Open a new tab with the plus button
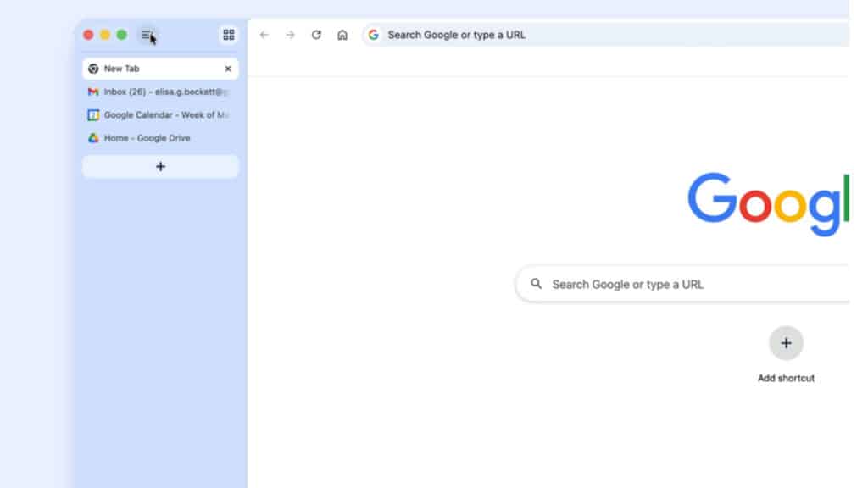 click(x=159, y=166)
